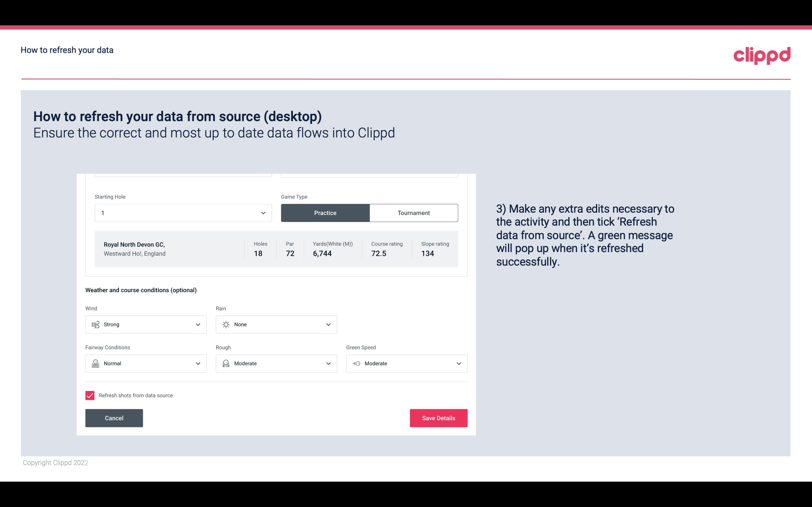Screen dimensions: 812x507
Task: Click the starting hole dropdown arrow icon
Action: (x=262, y=212)
